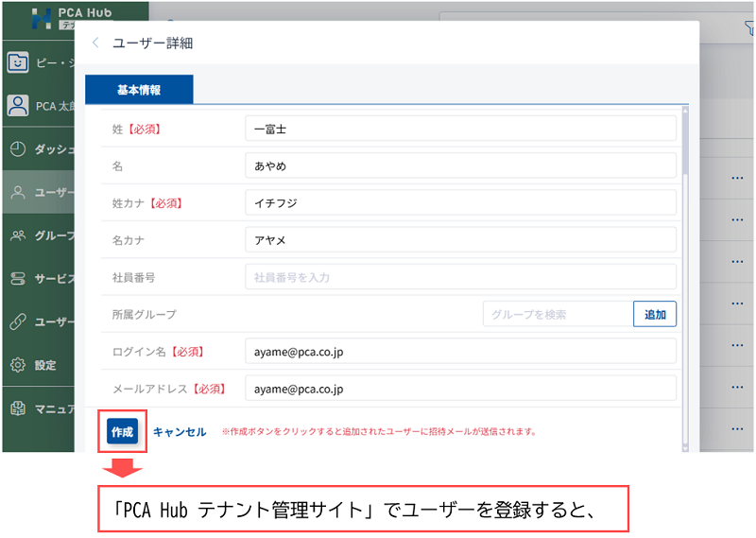Click the グループを検索 search box
The height and width of the screenshot is (538, 756).
(558, 314)
